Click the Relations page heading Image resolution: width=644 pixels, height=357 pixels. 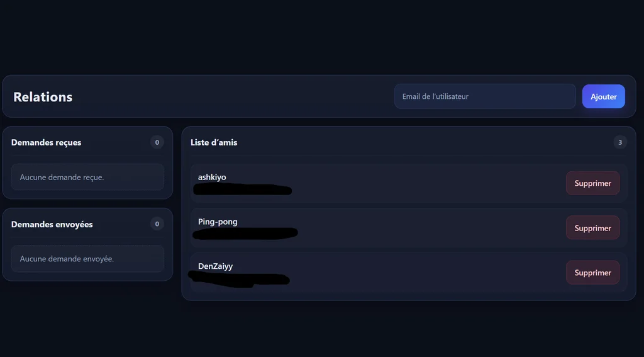(x=43, y=97)
